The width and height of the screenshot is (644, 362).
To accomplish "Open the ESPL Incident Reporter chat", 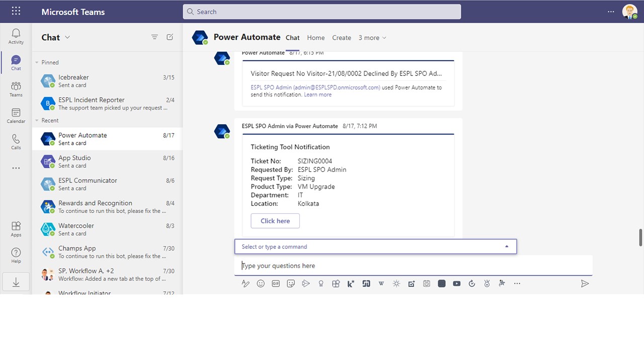I will pyautogui.click(x=107, y=104).
